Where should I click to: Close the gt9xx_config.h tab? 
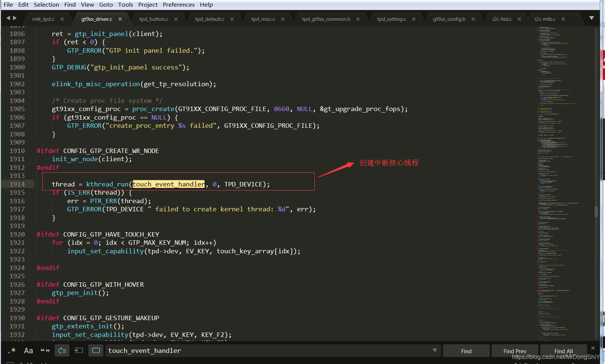point(473,19)
